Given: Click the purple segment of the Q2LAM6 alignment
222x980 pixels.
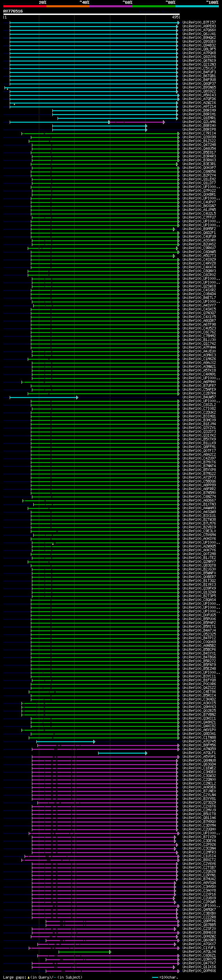Looking at the screenshot, I should click(x=137, y=122).
